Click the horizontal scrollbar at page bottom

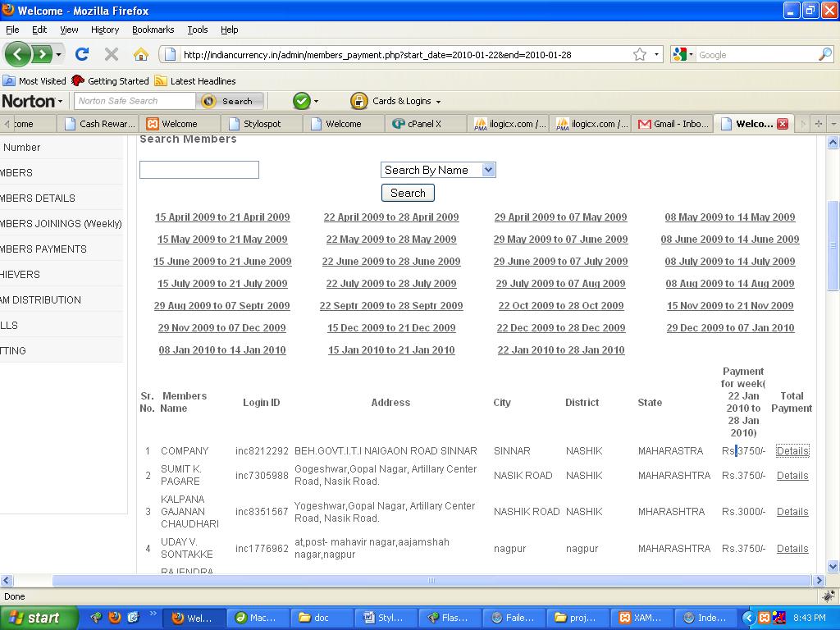click(431, 580)
